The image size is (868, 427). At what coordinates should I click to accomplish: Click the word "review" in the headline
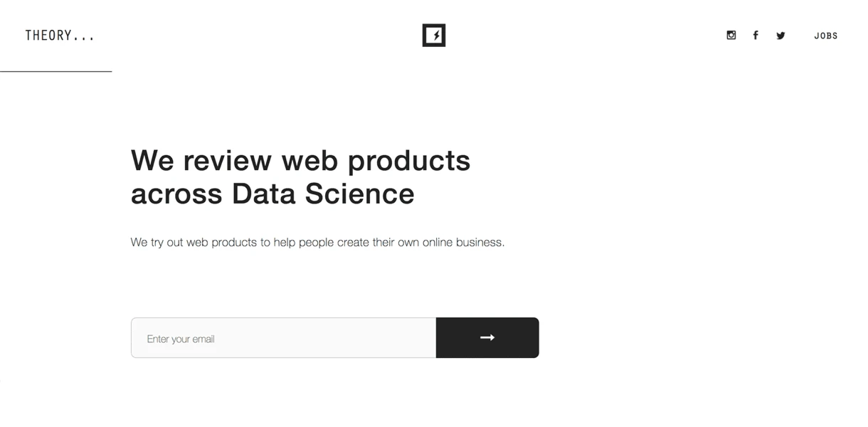[x=228, y=161]
